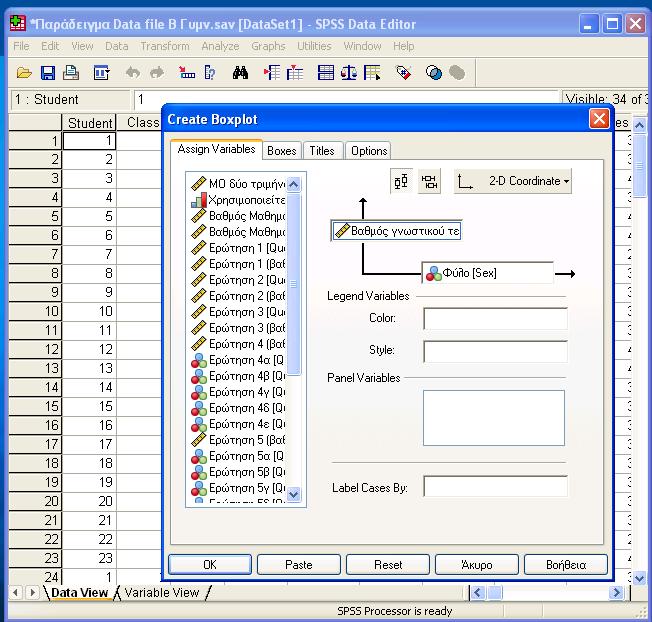The height and width of the screenshot is (622, 652).
Task: Click the Split File toolbar icon
Action: coord(326,73)
